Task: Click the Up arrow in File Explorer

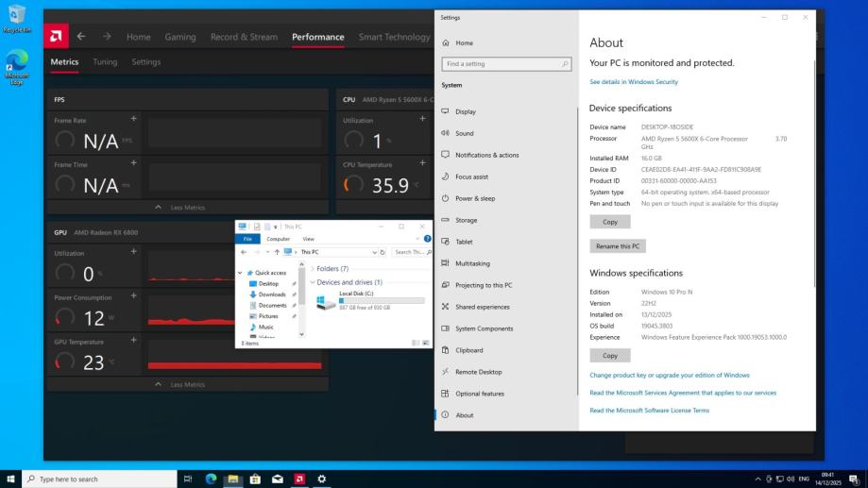Action: pos(277,252)
